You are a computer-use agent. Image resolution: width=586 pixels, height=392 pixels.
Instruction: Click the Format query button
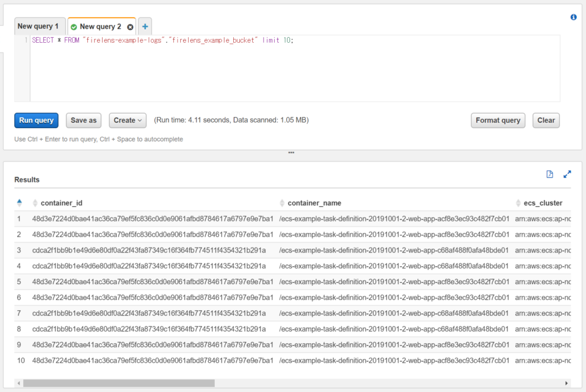498,120
